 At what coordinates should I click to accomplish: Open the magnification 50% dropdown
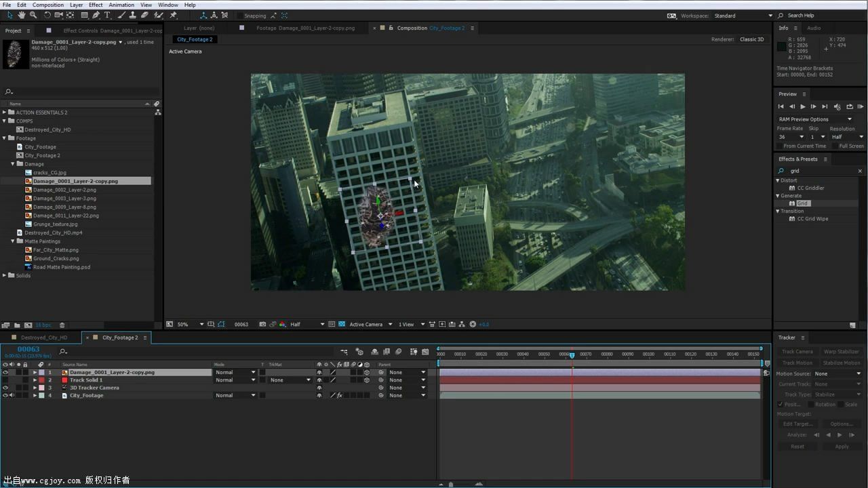(190, 325)
